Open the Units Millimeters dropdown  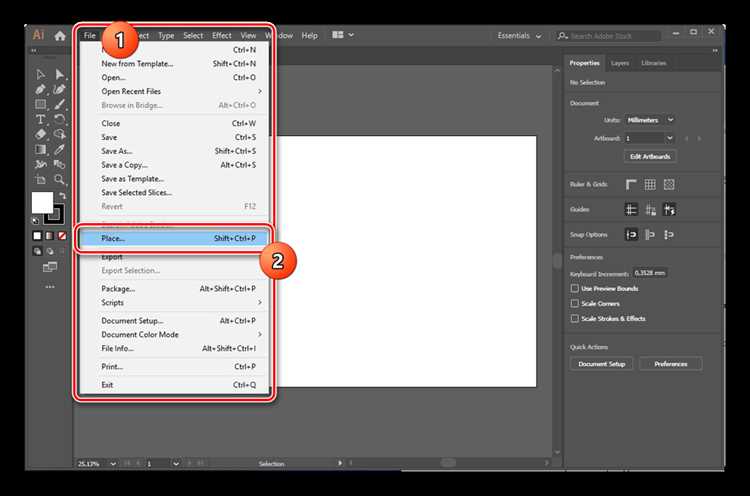(x=650, y=120)
